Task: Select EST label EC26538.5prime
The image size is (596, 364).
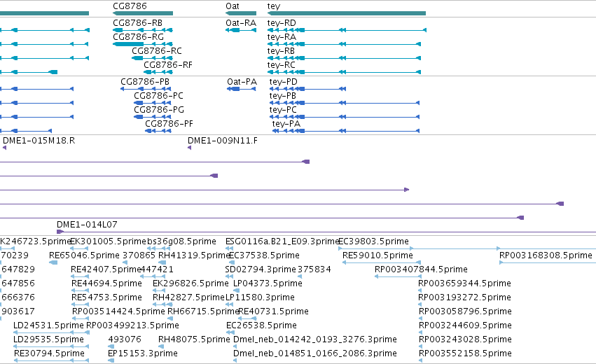Action: point(261,325)
